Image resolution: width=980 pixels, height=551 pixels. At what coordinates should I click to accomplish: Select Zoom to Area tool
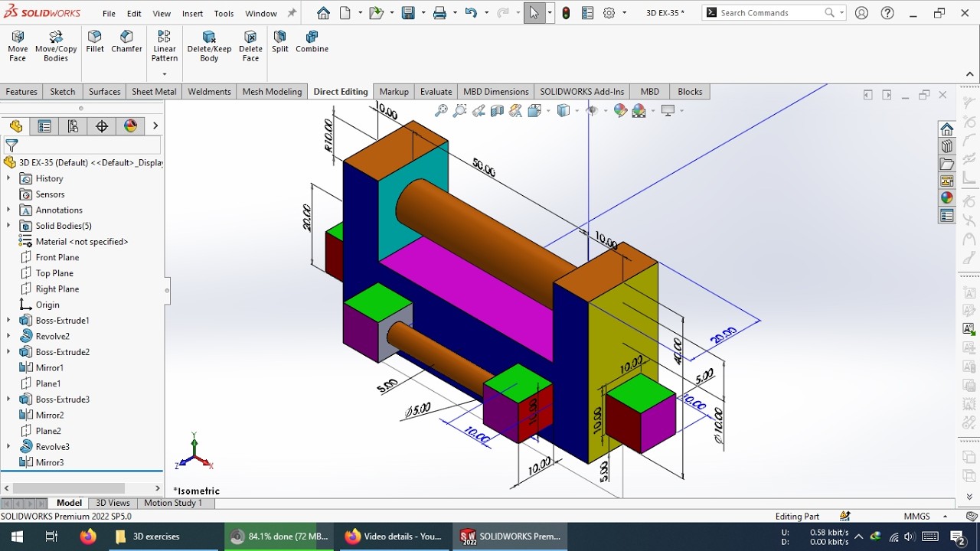[459, 111]
